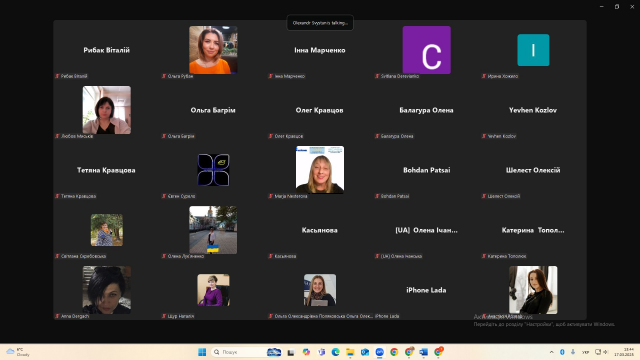Select the Yevhen Kozlov participant tile

533,110
